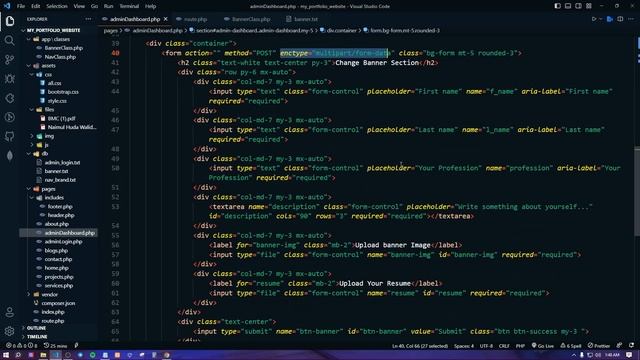Change language mode PHP in status bar

[520, 346]
